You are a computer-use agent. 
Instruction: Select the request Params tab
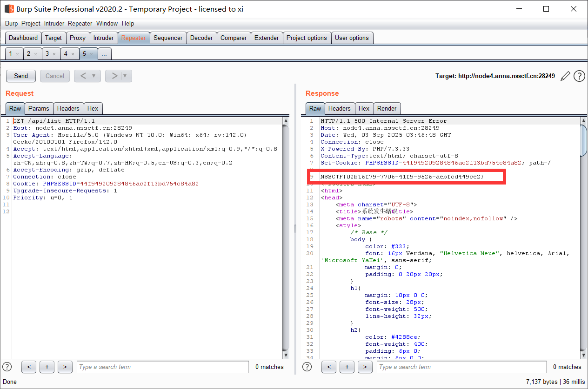[x=39, y=108]
